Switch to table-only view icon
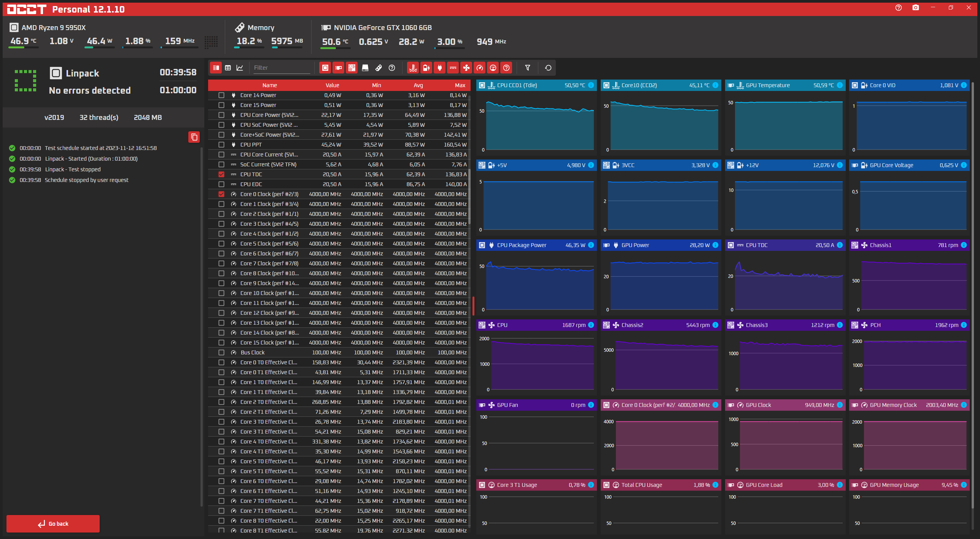 click(x=228, y=68)
